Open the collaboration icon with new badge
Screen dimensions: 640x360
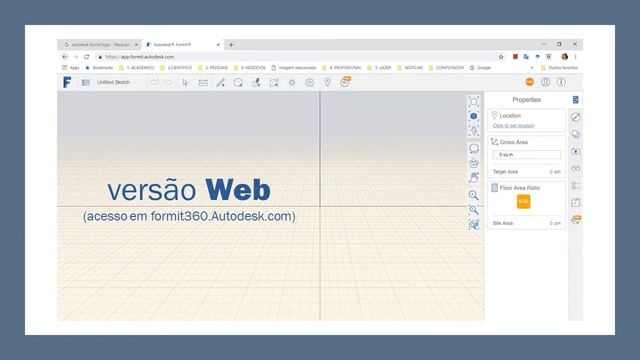[x=345, y=82]
